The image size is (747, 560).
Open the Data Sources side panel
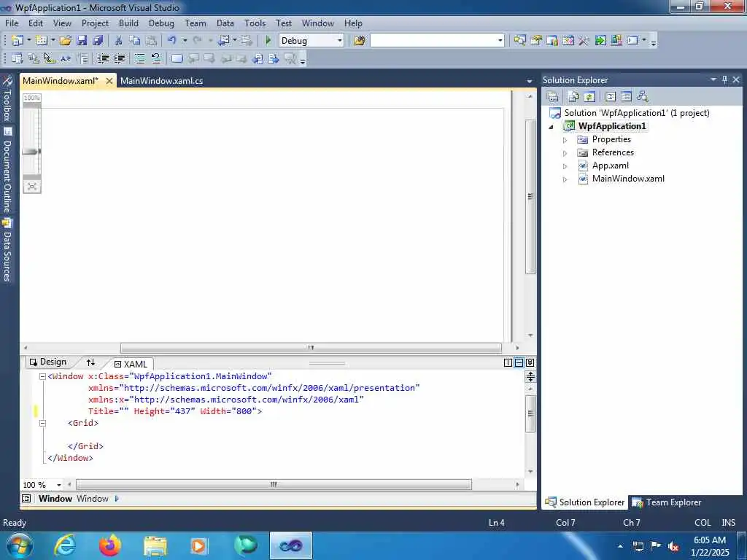tap(7, 250)
